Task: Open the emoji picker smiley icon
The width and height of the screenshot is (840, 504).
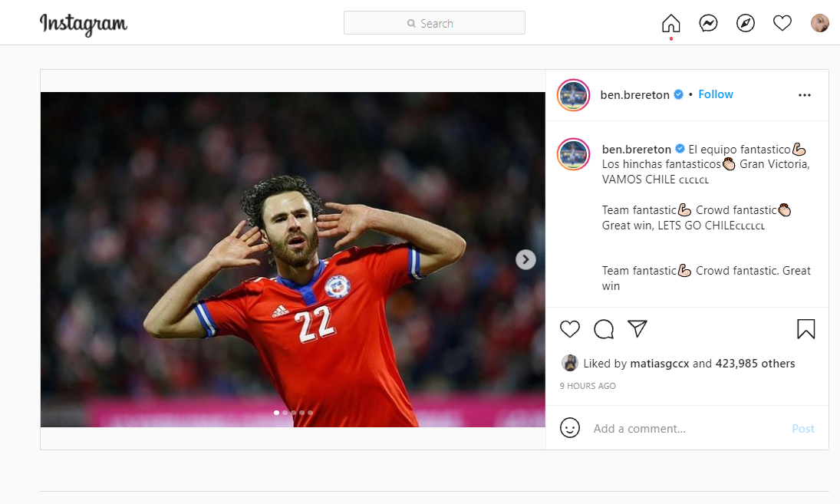Action: (x=569, y=428)
